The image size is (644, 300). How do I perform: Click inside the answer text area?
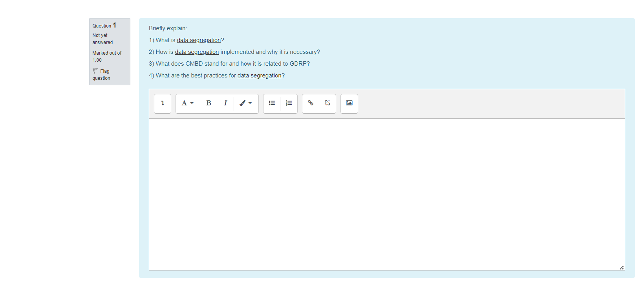click(x=387, y=194)
